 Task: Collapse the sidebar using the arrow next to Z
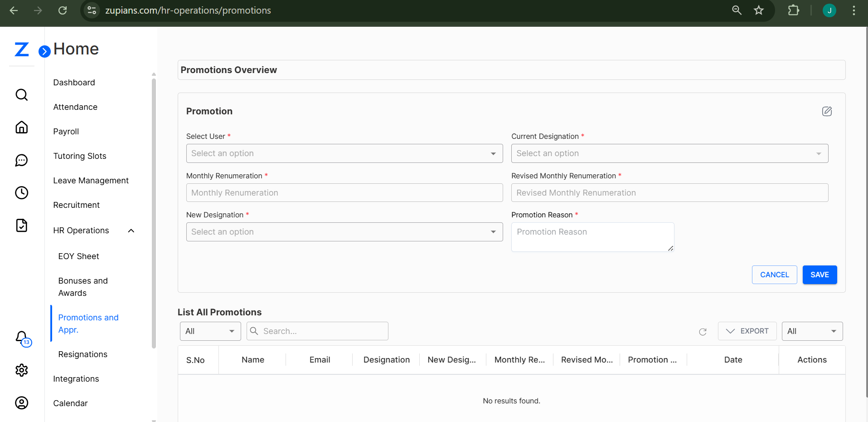pyautogui.click(x=44, y=51)
